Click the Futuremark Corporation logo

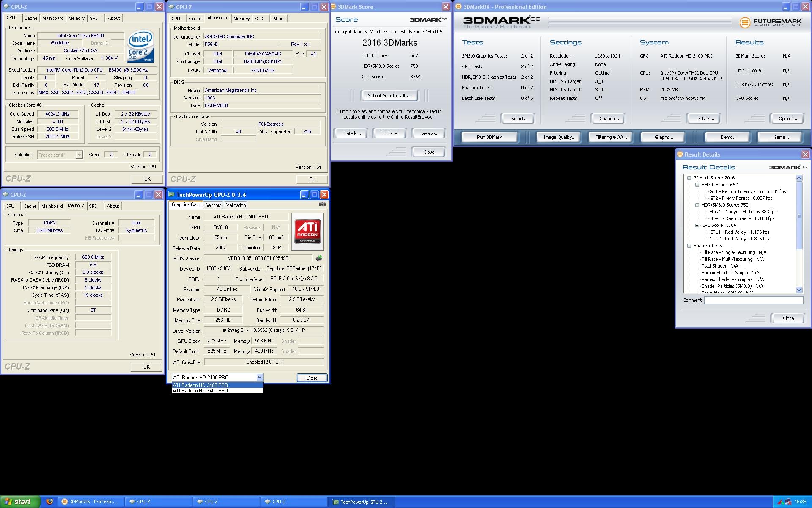click(x=771, y=22)
